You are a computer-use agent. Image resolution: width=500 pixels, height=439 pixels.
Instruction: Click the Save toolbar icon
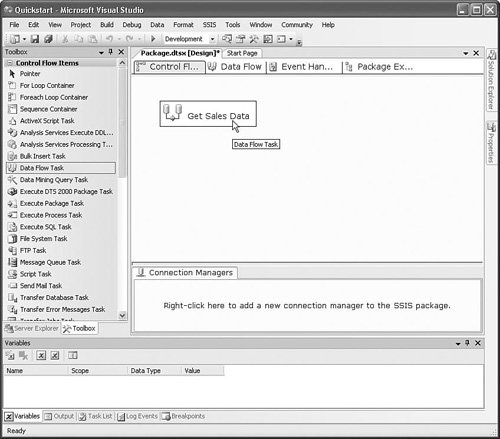pos(35,39)
